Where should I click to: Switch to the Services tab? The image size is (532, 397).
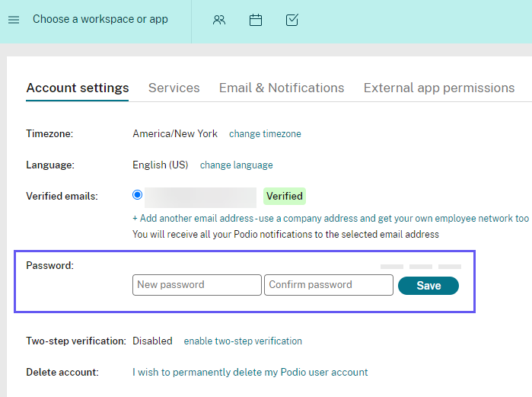pos(174,88)
